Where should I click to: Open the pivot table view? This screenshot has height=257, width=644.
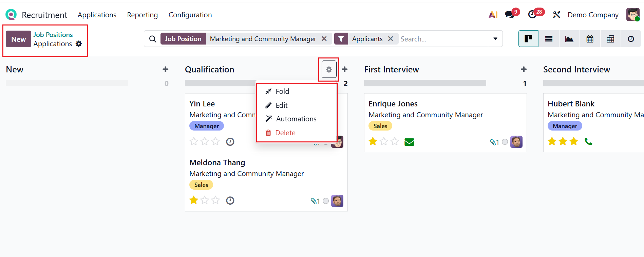[x=610, y=39]
